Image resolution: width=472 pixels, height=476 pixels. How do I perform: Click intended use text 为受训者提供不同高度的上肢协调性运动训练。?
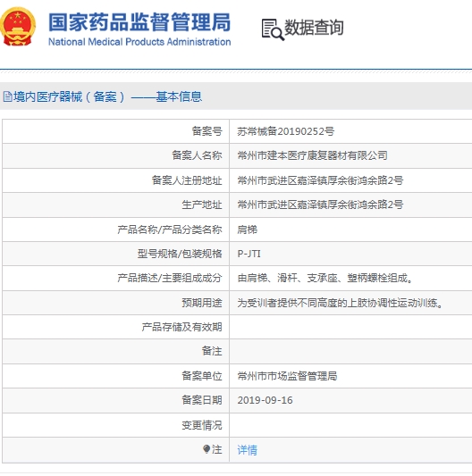pos(340,303)
